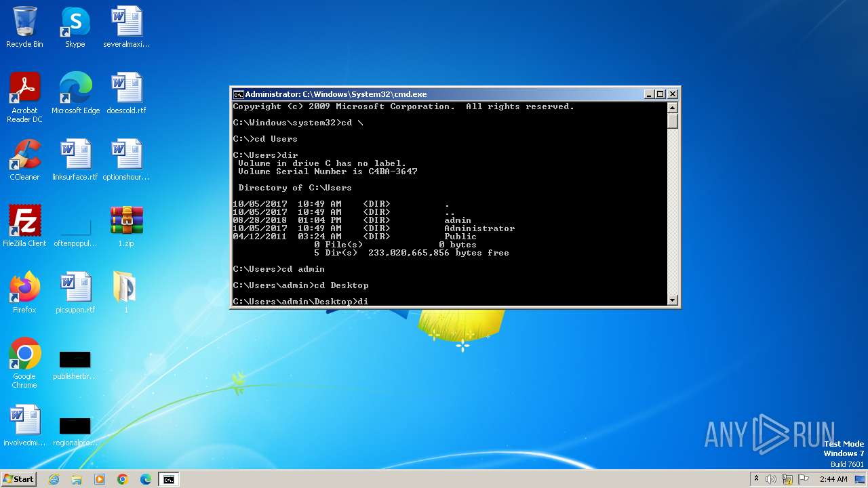Launch Firefox from the desktop
868x488 pixels.
click(24, 293)
